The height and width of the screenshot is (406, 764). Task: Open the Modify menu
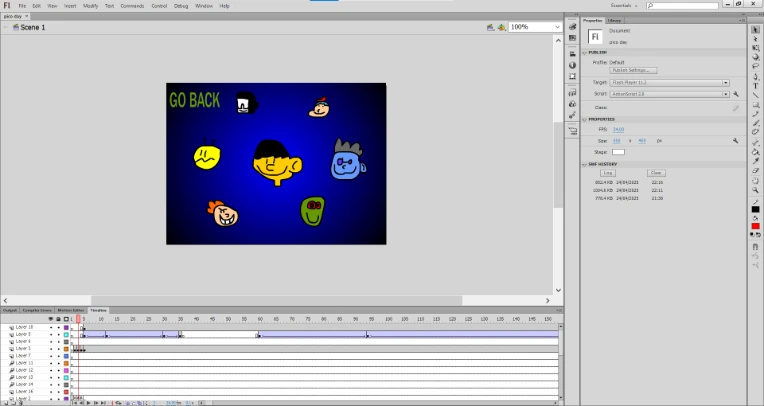coord(90,5)
